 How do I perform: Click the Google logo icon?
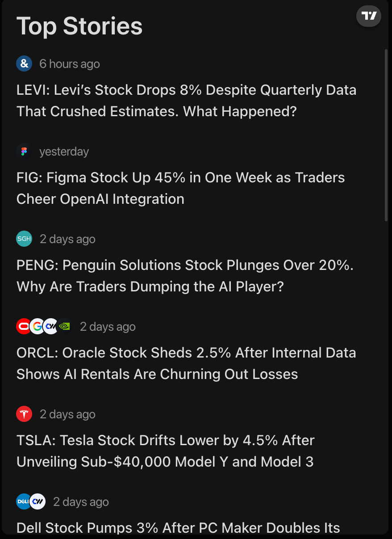pos(37,327)
